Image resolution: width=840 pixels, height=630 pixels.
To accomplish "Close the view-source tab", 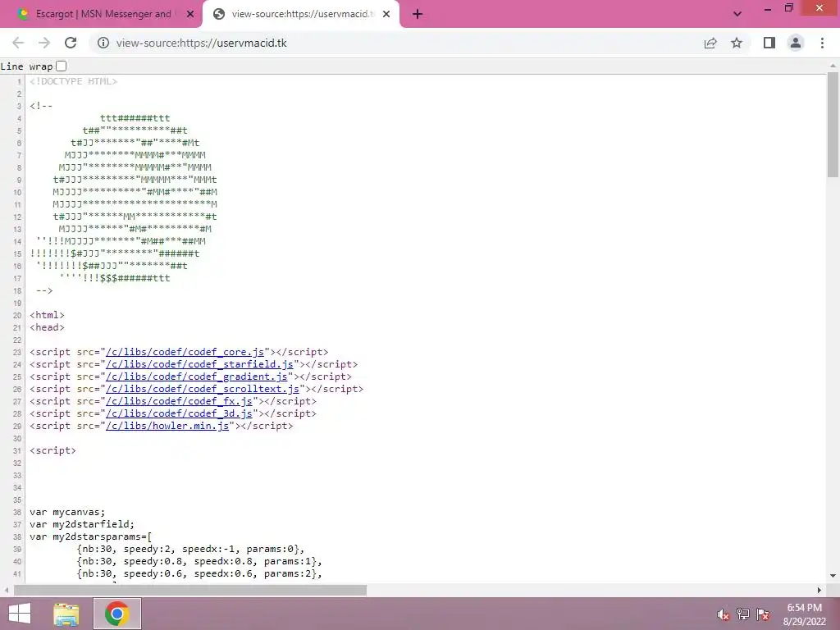I will 386,14.
